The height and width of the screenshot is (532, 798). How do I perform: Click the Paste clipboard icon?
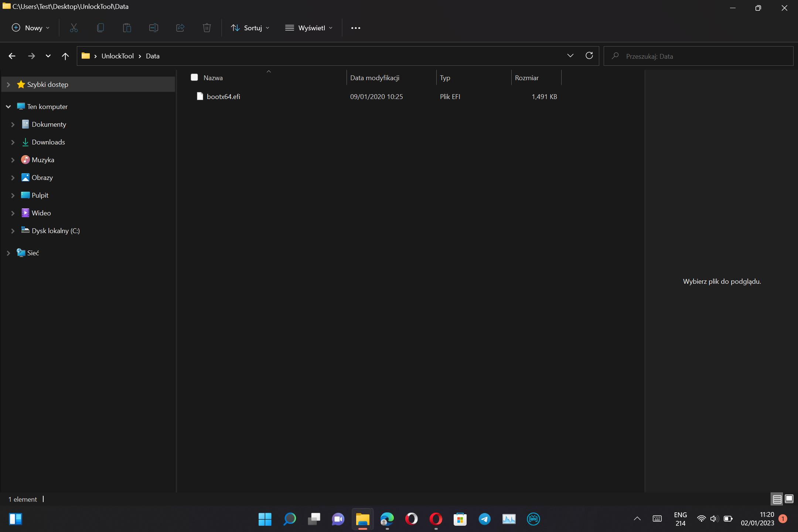(127, 28)
